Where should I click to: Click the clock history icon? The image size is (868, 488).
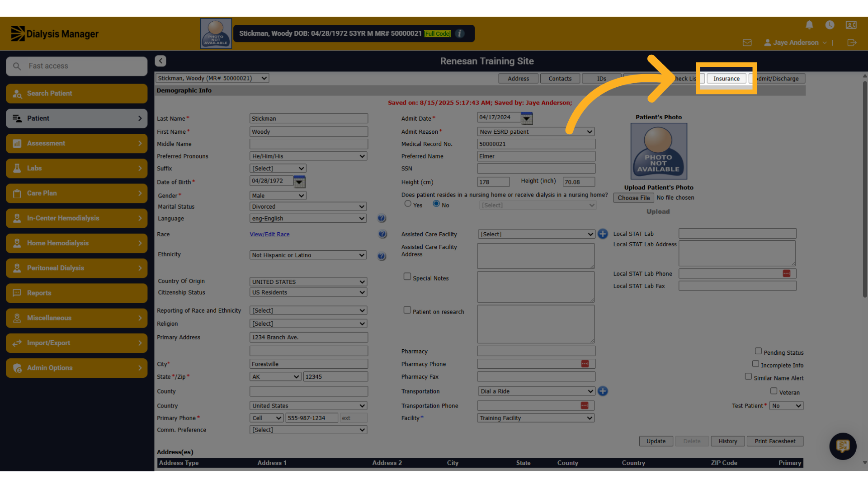pyautogui.click(x=830, y=25)
